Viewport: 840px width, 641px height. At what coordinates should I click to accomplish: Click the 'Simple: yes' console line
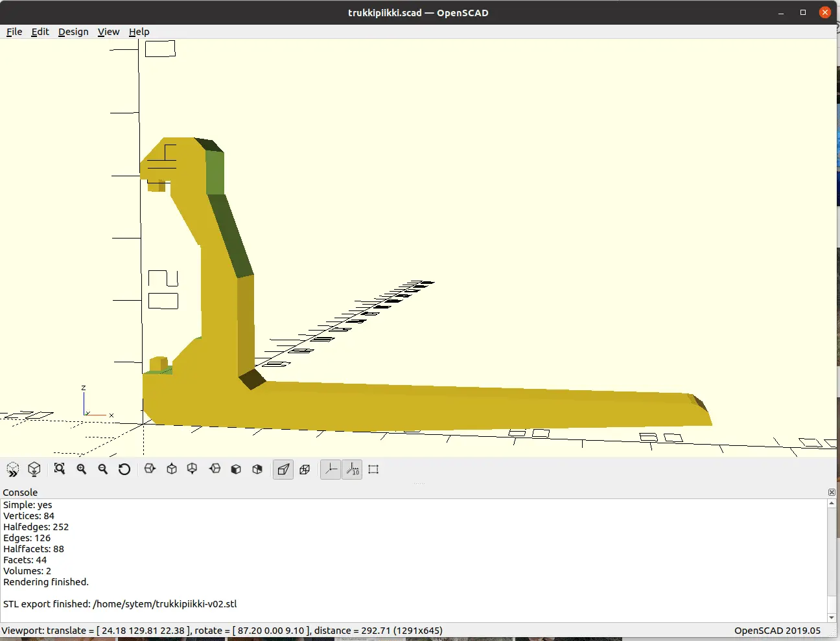click(27, 505)
